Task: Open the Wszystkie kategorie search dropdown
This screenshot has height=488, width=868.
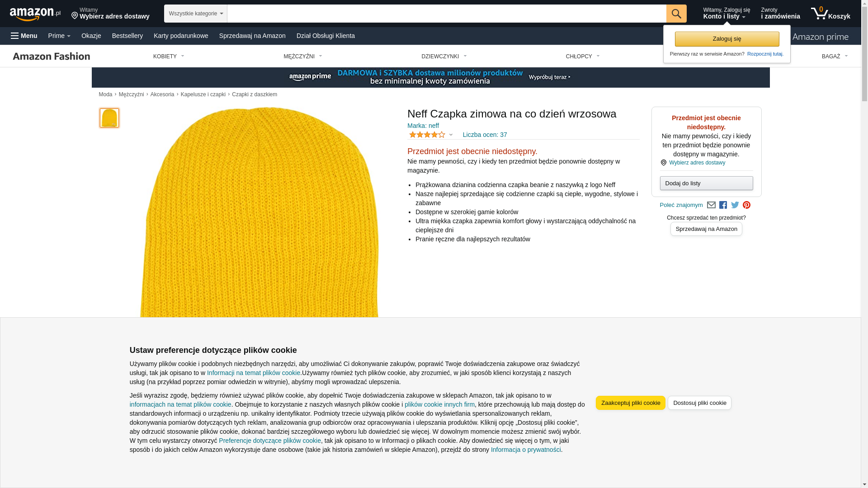Action: (x=195, y=14)
